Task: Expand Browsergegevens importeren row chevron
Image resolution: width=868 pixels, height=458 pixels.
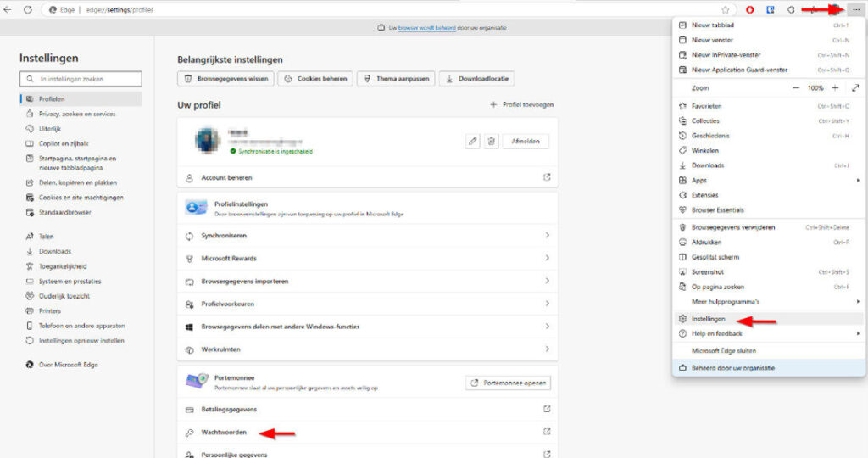Action: [547, 281]
